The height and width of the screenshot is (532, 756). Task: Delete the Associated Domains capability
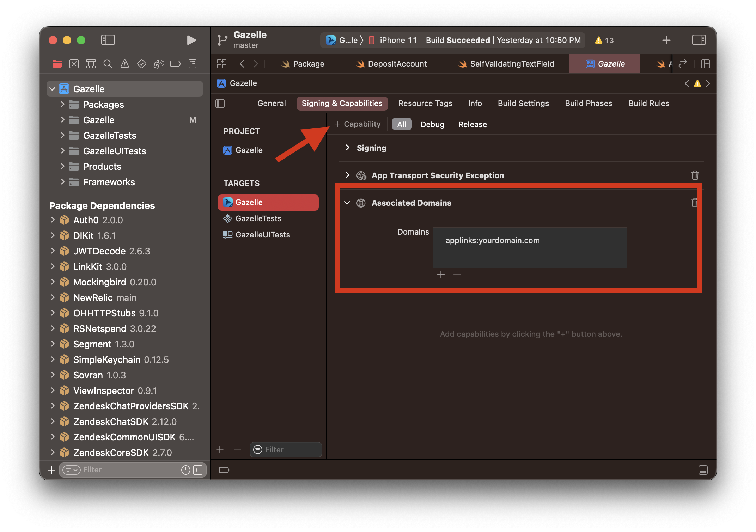click(694, 202)
